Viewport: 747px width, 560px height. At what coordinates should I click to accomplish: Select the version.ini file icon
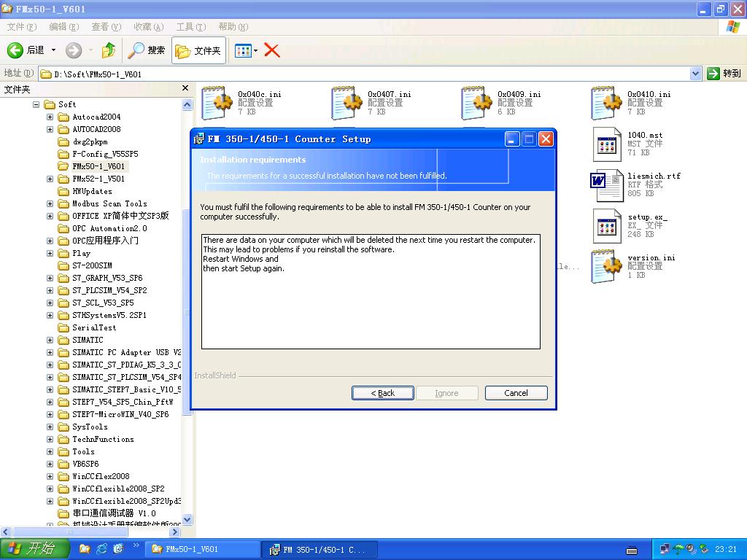click(x=606, y=266)
